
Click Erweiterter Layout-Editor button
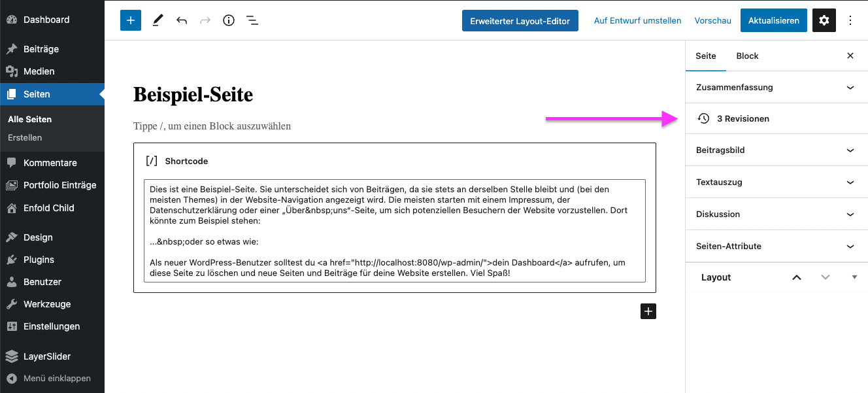click(521, 20)
